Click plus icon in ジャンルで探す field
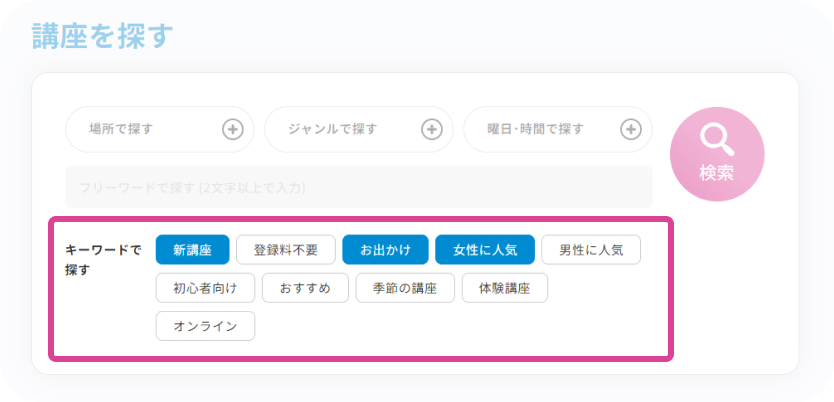 click(x=431, y=129)
